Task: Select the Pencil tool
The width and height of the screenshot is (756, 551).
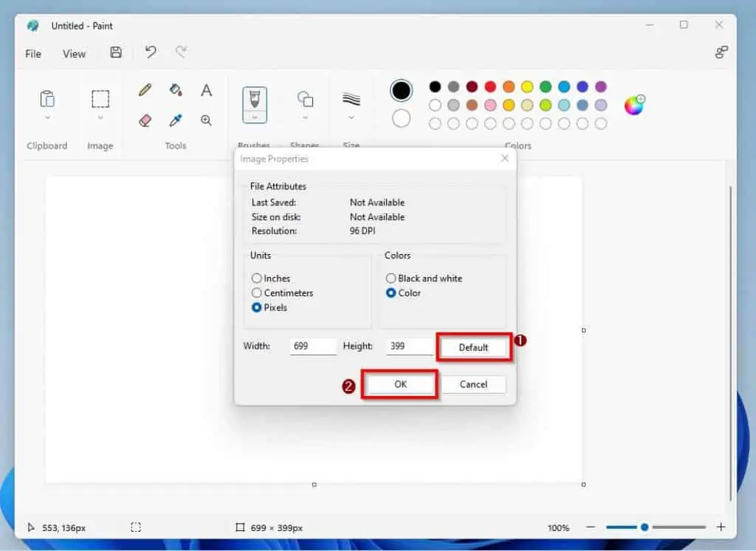Action: tap(144, 89)
